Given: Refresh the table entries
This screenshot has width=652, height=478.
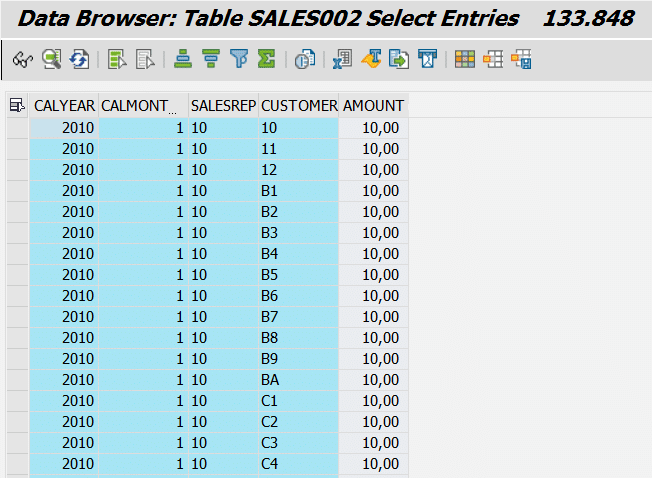Looking at the screenshot, I should click(x=79, y=60).
